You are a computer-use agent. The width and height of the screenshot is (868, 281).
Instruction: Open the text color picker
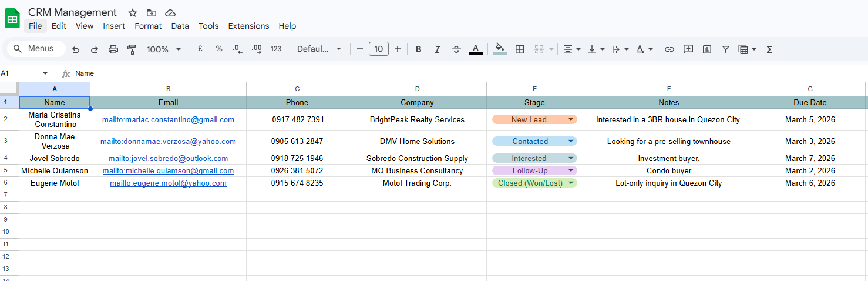(x=476, y=49)
